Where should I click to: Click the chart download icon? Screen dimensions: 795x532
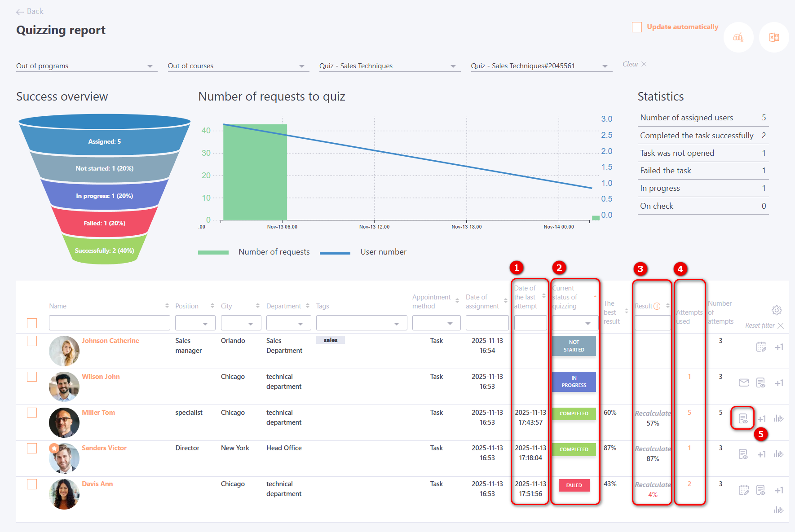[x=738, y=37]
